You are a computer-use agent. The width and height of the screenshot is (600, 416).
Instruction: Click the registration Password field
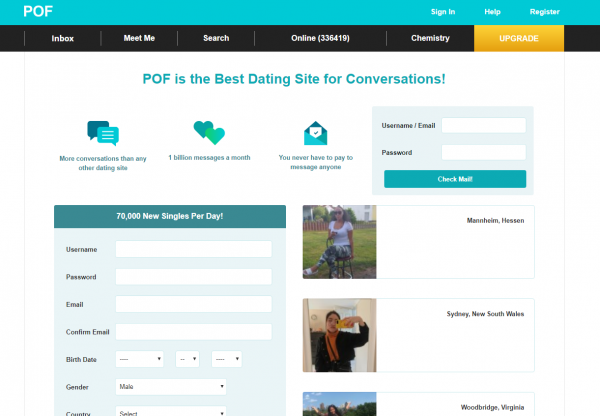[x=194, y=277]
